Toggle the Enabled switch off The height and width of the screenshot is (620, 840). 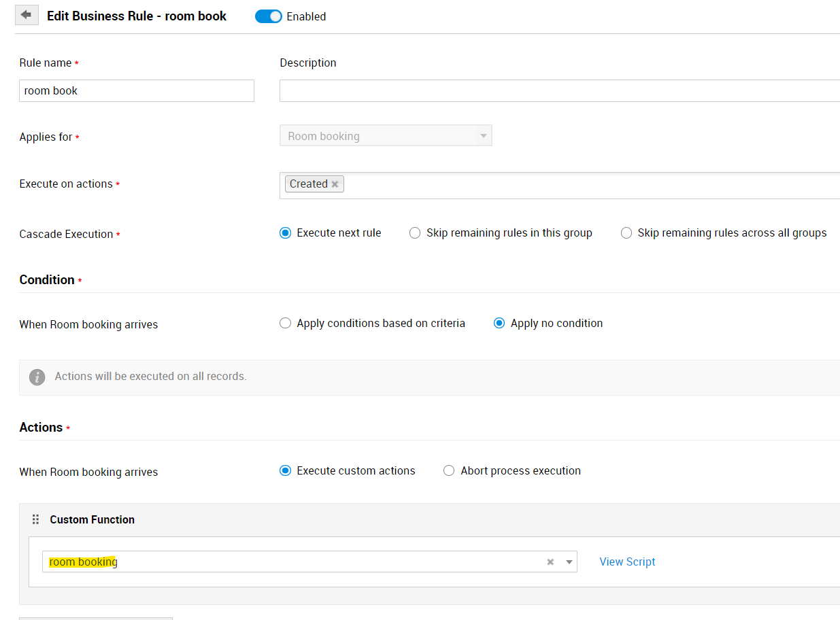pos(268,16)
